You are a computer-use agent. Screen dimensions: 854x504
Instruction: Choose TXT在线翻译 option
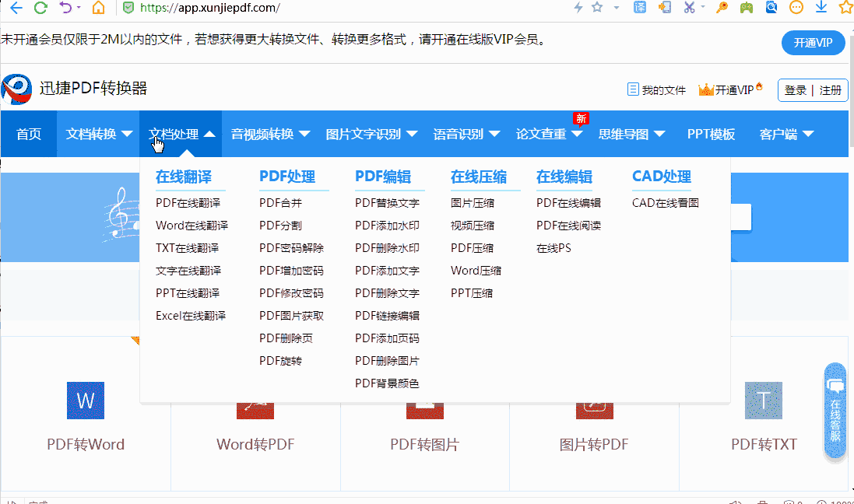click(x=188, y=248)
